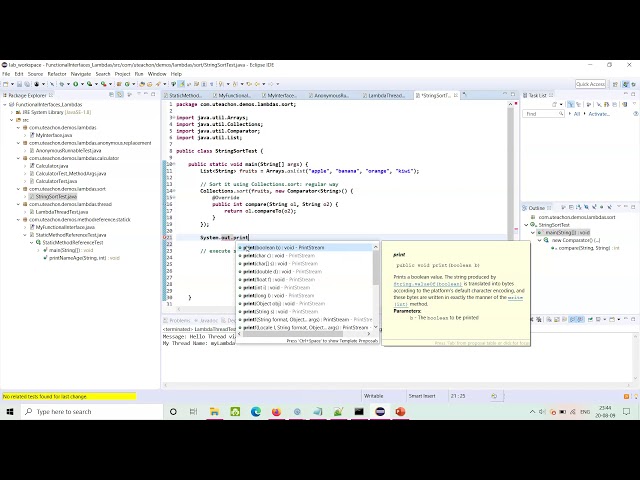Click the Activate link in Task List

point(599,114)
